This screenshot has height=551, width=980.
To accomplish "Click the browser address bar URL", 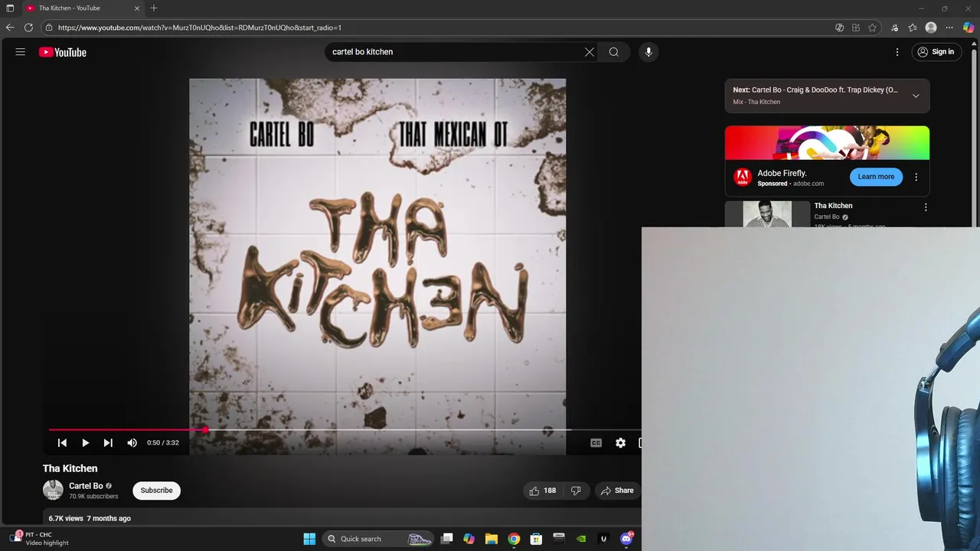I will click(200, 28).
